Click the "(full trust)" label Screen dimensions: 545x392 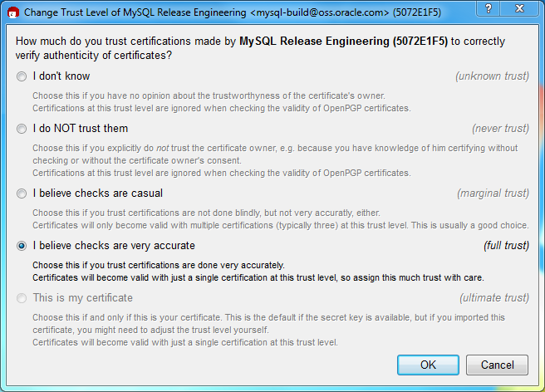click(506, 246)
